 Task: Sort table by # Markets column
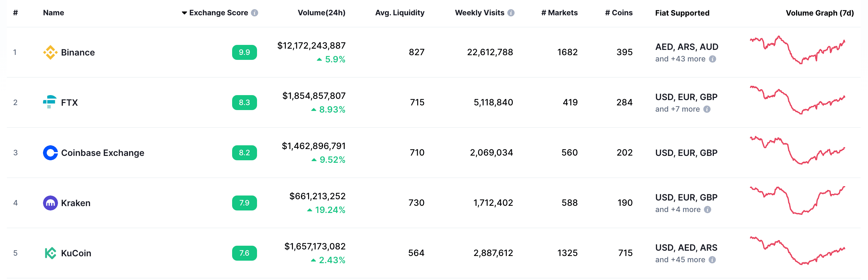tap(559, 13)
